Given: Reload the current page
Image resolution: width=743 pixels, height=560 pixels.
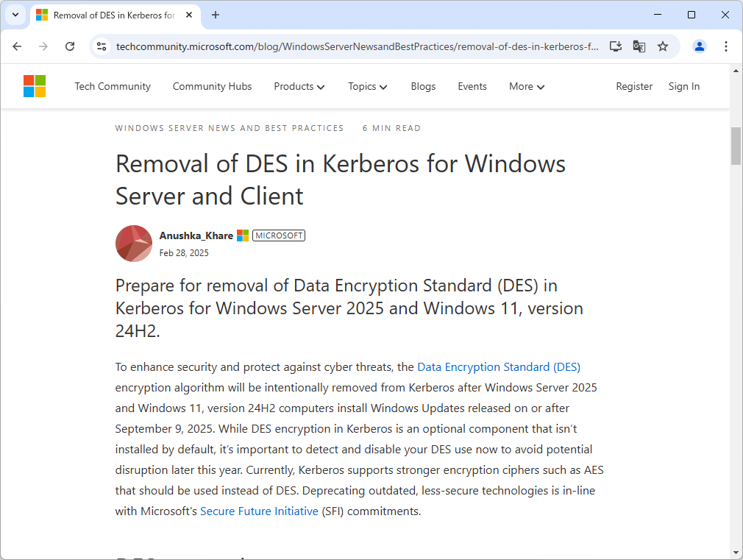Looking at the screenshot, I should point(70,46).
